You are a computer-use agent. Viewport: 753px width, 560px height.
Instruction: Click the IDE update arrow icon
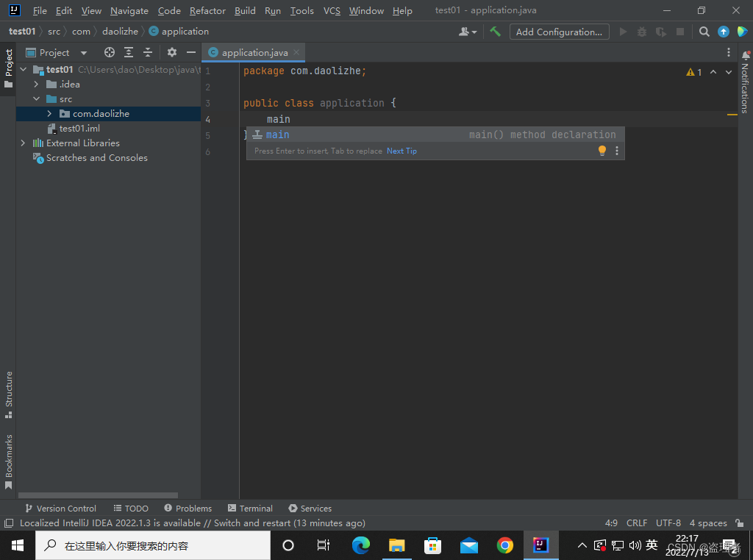(x=724, y=32)
